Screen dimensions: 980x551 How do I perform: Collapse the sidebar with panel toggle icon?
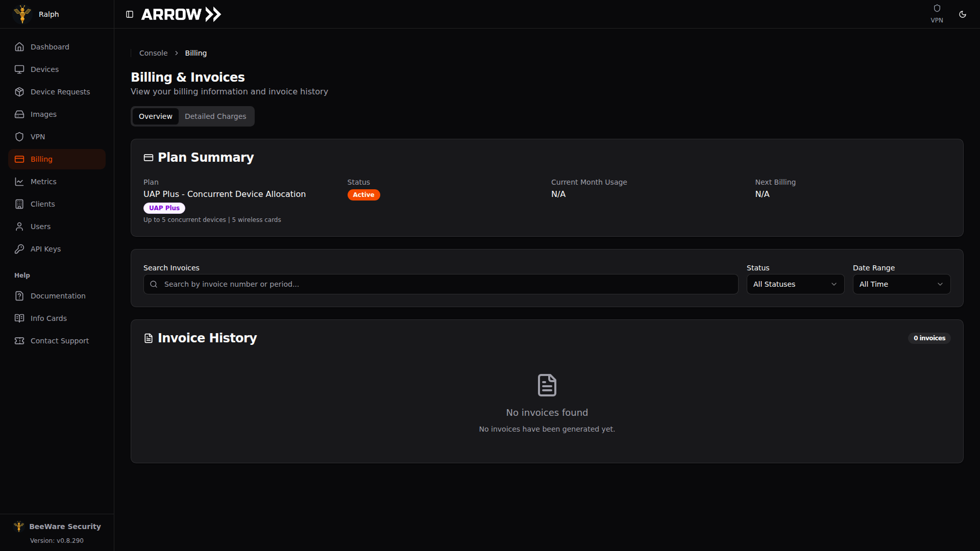click(130, 14)
